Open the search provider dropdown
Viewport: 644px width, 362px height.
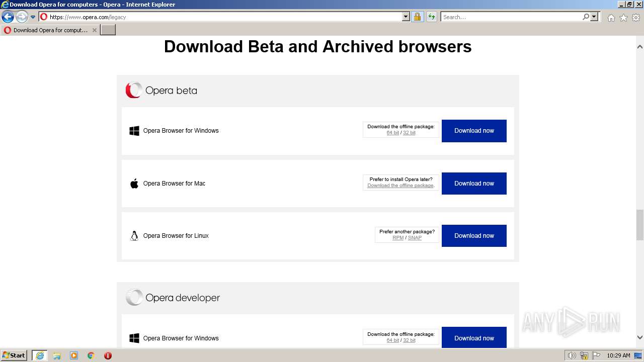(594, 17)
